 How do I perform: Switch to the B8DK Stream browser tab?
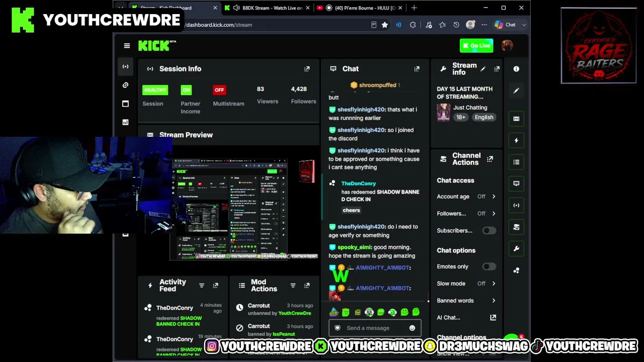click(268, 8)
